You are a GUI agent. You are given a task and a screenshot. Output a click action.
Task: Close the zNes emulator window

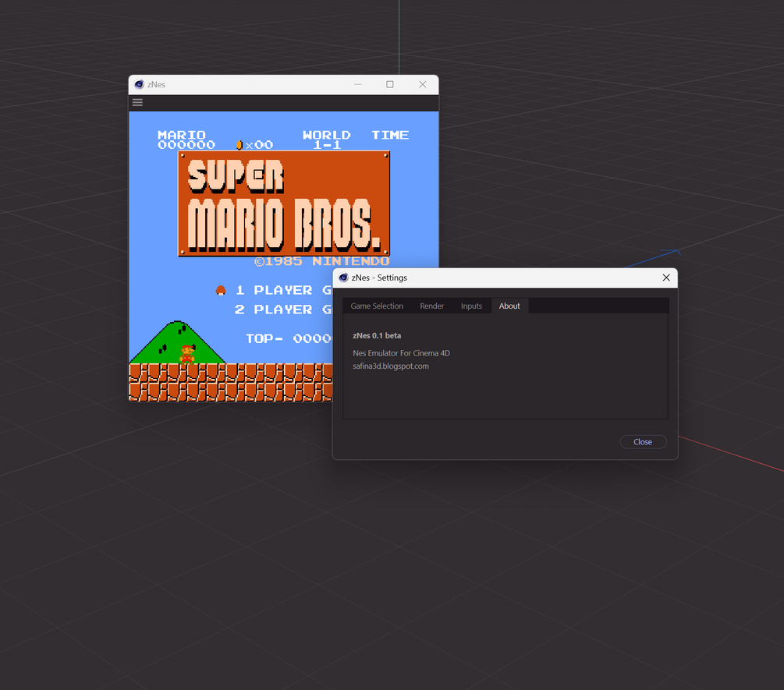click(x=423, y=84)
